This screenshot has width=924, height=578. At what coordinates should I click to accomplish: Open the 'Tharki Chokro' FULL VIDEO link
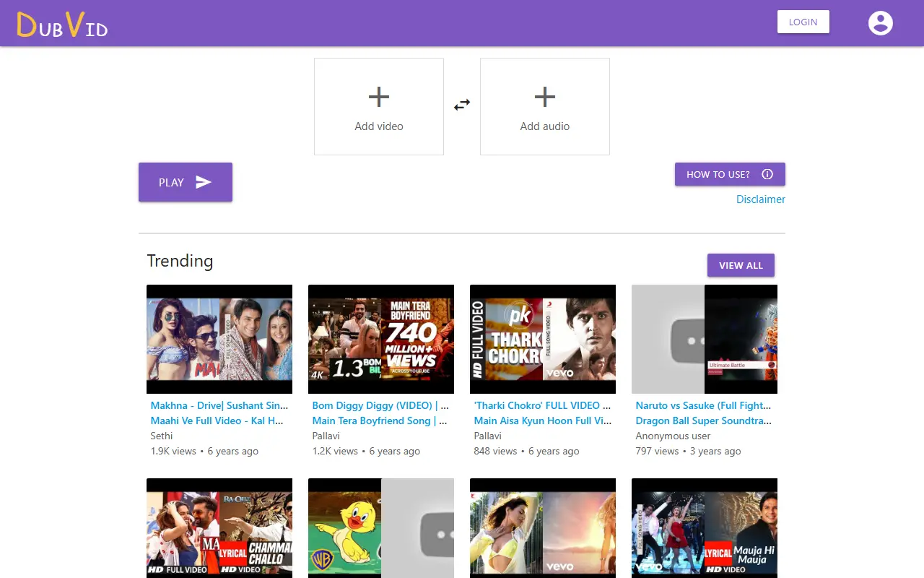[x=542, y=405]
